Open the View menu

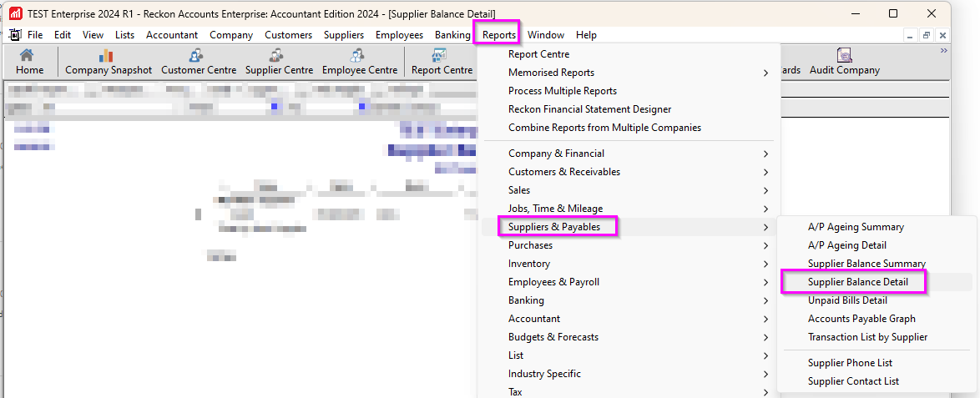click(93, 35)
